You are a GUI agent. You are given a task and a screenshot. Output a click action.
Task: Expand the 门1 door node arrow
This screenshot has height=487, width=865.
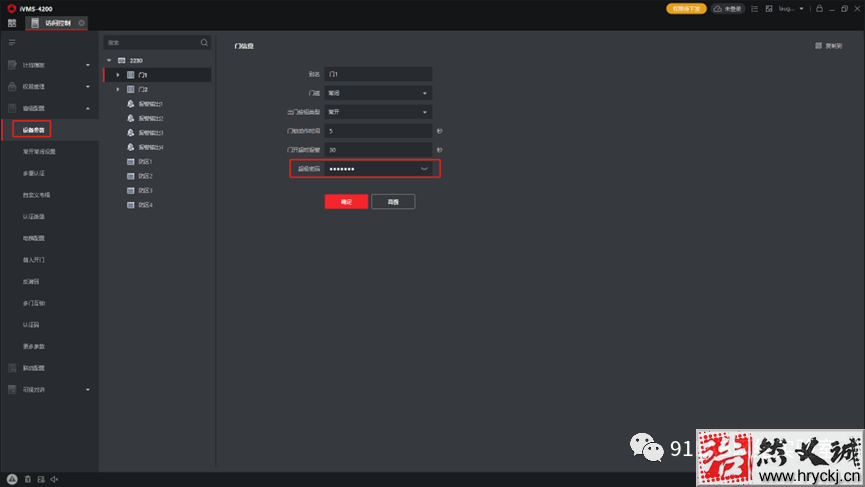pyautogui.click(x=118, y=75)
